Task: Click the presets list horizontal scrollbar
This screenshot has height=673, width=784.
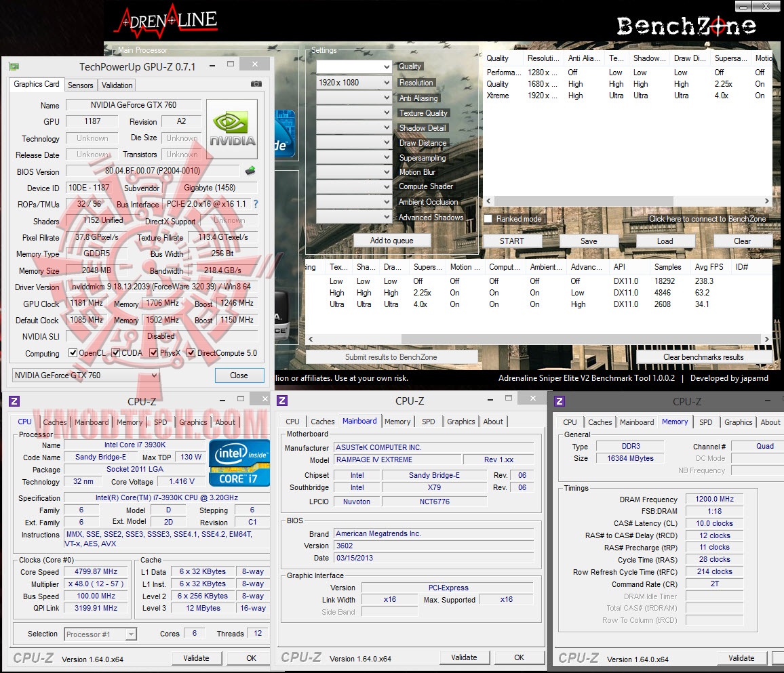Action: pyautogui.click(x=583, y=201)
